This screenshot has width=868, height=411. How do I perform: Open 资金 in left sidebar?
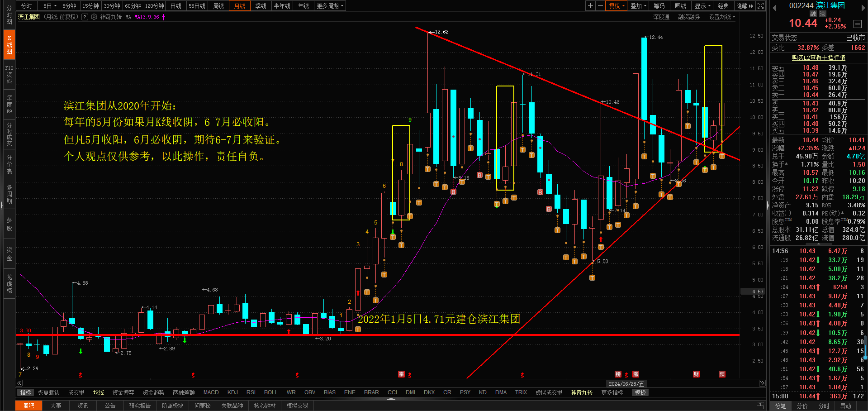pyautogui.click(x=9, y=254)
